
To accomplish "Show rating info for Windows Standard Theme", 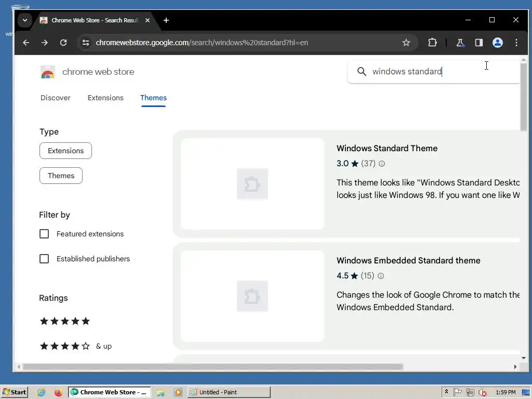I will [382, 164].
